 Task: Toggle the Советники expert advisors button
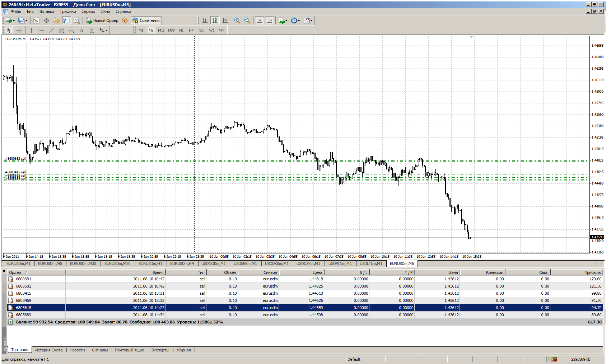[146, 20]
